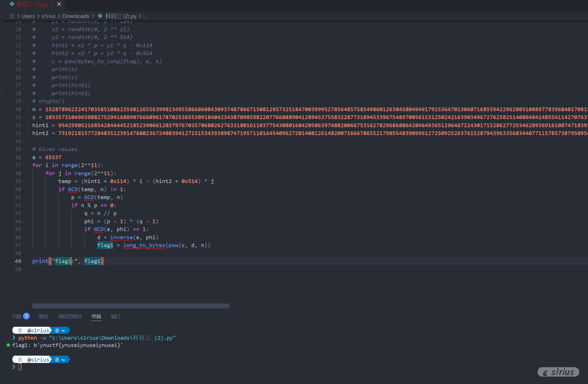Click the prompt arrow before the python command

14,338
